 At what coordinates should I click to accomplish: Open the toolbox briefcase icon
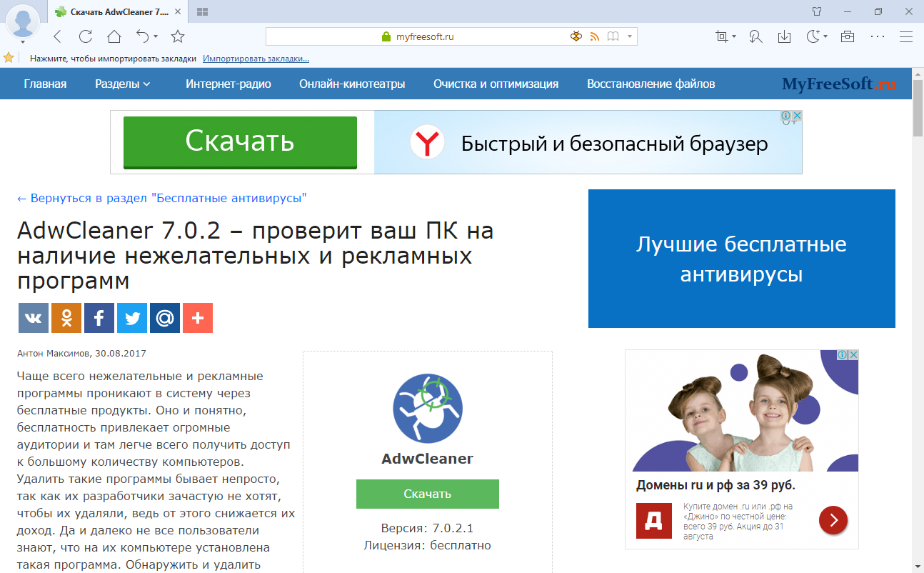(848, 36)
